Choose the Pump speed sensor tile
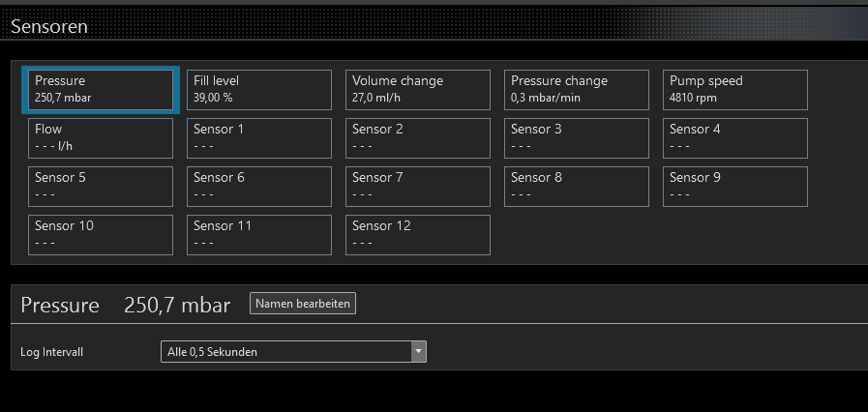 click(735, 89)
